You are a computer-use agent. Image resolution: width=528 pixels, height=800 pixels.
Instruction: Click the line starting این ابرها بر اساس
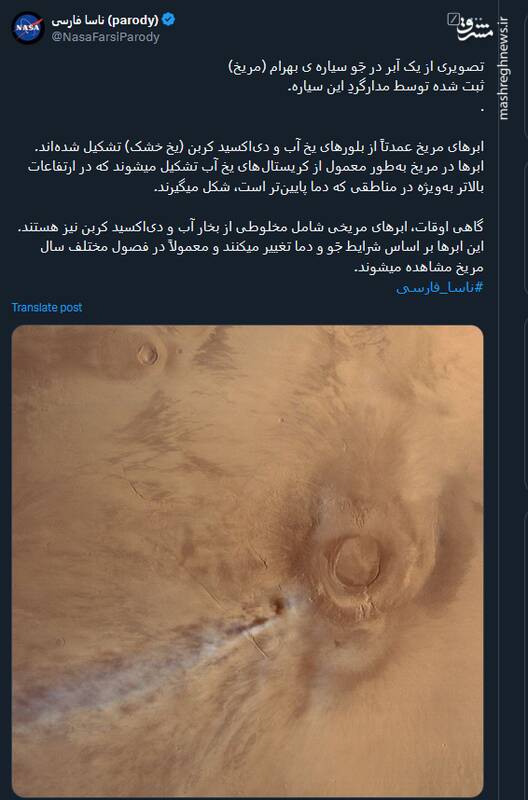point(262,247)
